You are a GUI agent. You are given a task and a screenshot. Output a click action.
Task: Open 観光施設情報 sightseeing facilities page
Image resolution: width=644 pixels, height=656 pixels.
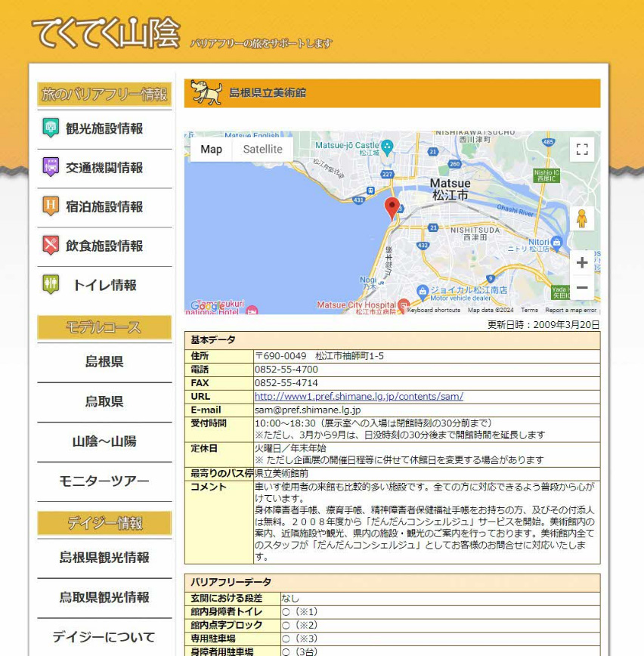pos(104,128)
